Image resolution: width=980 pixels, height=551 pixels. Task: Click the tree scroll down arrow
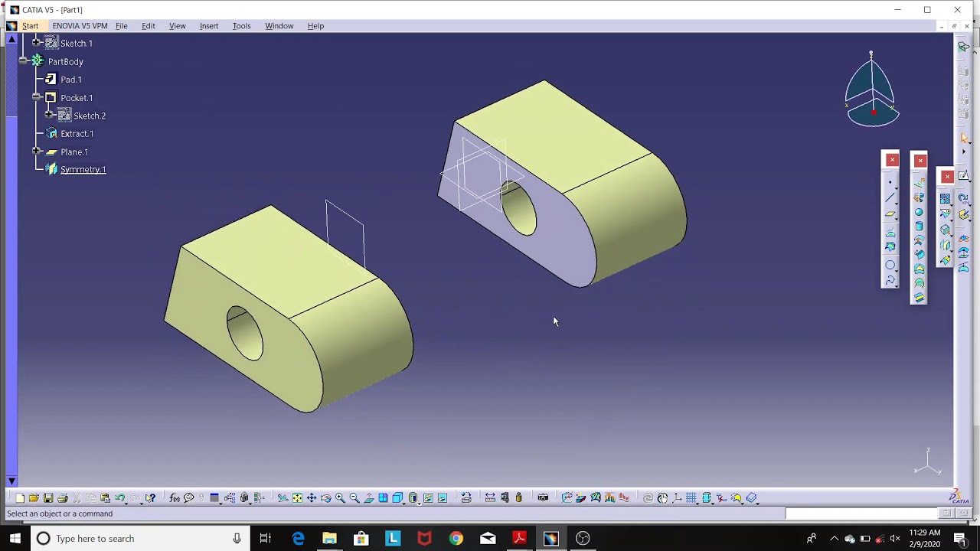point(11,481)
